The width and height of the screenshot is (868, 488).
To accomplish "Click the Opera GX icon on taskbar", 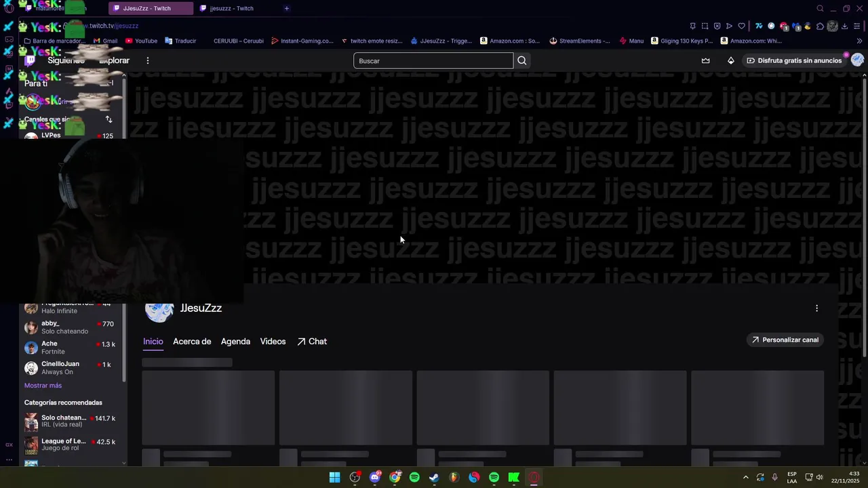I will click(534, 477).
